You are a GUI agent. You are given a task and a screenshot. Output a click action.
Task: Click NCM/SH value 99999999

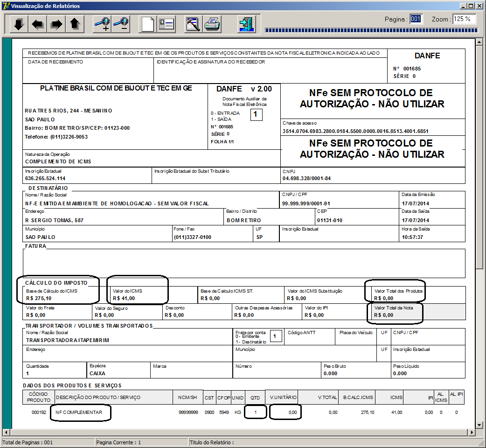click(x=188, y=413)
